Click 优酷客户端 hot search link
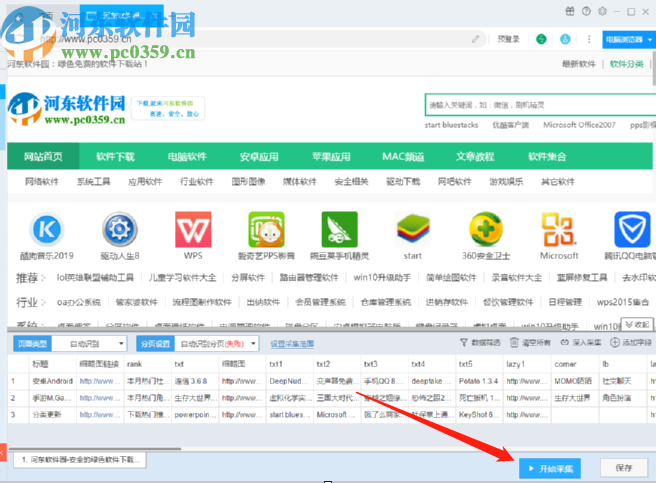 [x=510, y=125]
